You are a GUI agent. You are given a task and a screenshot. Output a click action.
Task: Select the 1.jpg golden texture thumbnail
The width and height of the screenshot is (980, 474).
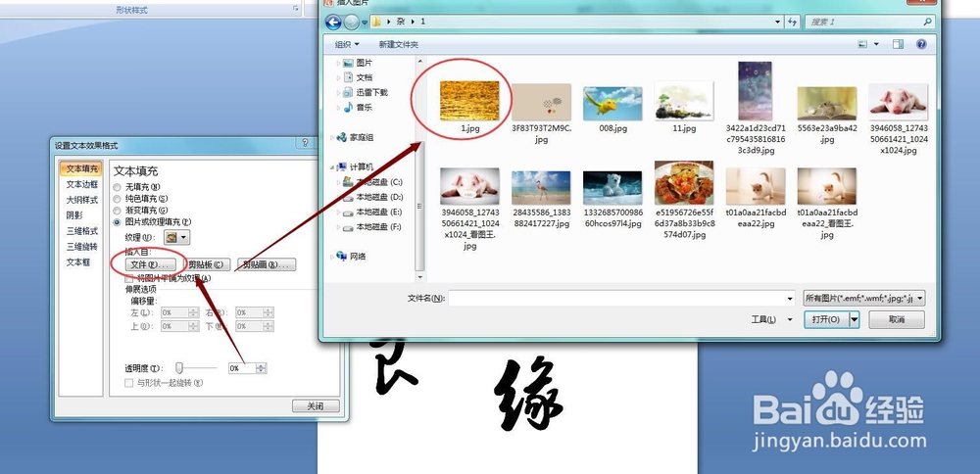[469, 101]
